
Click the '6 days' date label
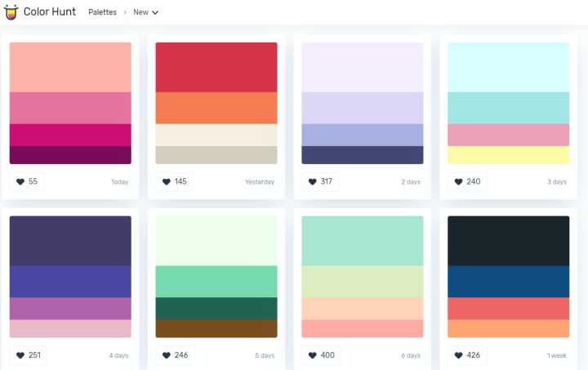(x=411, y=355)
